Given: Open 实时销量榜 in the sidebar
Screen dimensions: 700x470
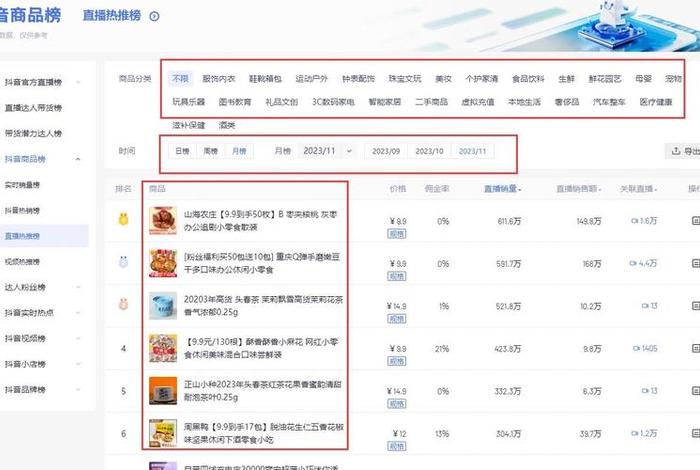Looking at the screenshot, I should click(x=22, y=185).
